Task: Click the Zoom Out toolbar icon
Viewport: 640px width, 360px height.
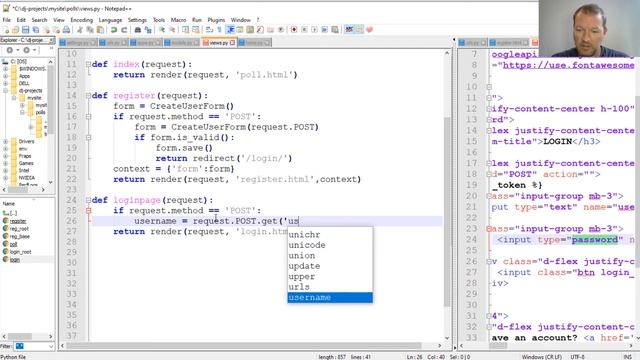Action: pyautogui.click(x=172, y=30)
